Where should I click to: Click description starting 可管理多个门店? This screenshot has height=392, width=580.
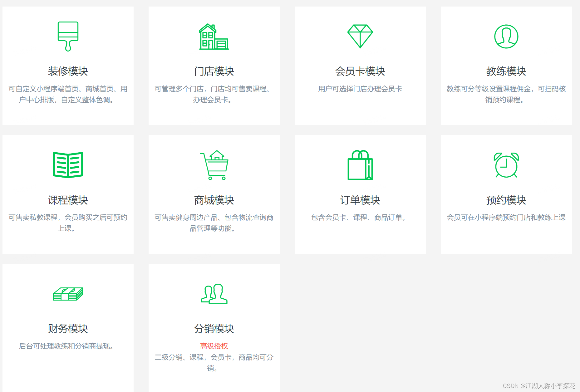tap(214, 94)
